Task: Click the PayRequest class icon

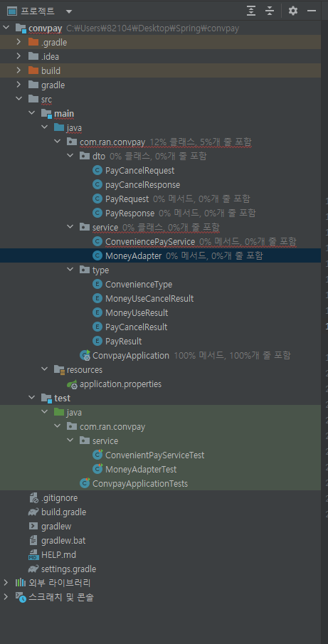Action: pos(97,199)
